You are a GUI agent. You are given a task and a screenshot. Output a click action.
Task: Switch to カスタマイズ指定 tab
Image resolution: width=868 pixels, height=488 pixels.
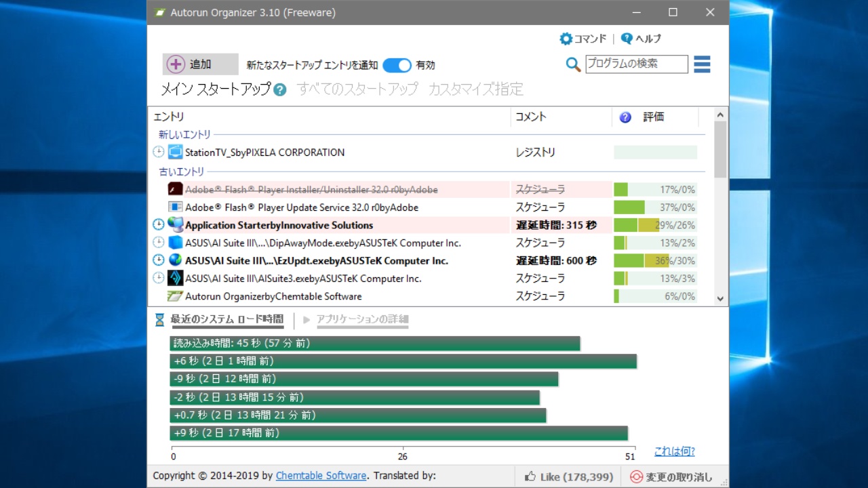click(476, 89)
